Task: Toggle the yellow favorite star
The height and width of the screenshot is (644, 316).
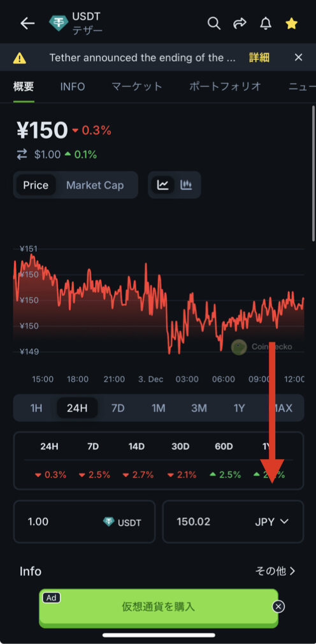Action: [x=291, y=24]
